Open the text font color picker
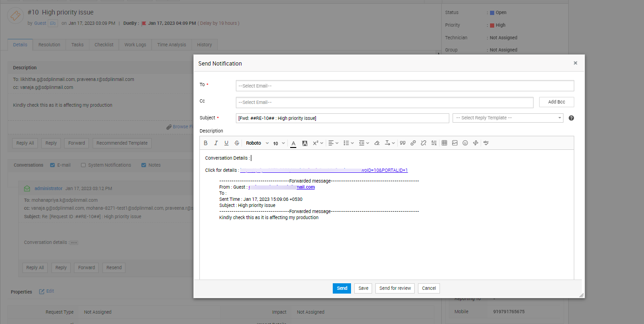The height and width of the screenshot is (324, 644). coord(293,143)
